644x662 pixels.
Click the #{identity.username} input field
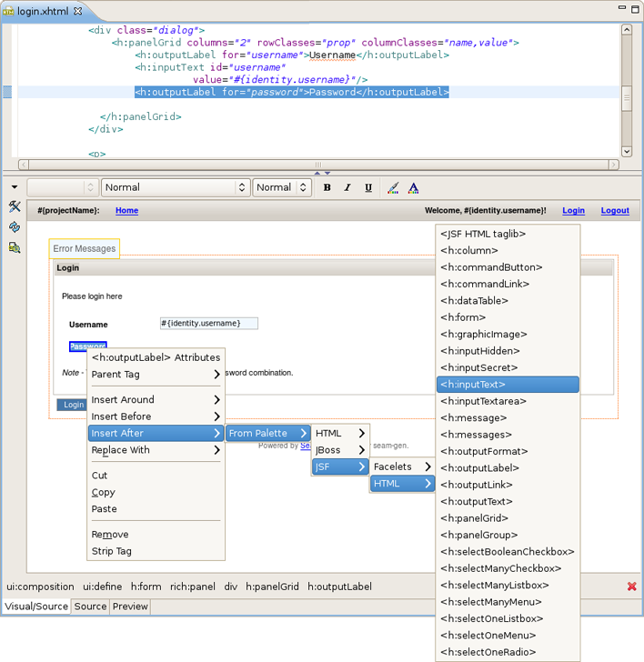pos(208,324)
